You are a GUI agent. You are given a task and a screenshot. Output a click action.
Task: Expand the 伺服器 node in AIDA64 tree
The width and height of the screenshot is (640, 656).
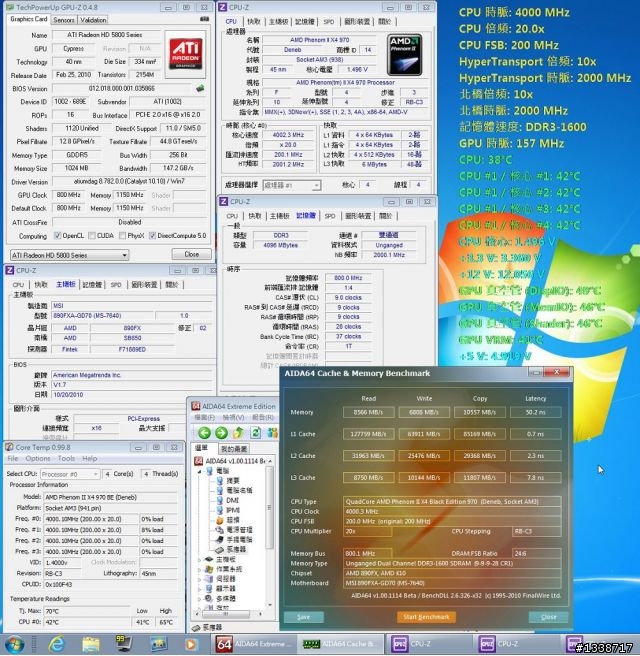(x=200, y=579)
